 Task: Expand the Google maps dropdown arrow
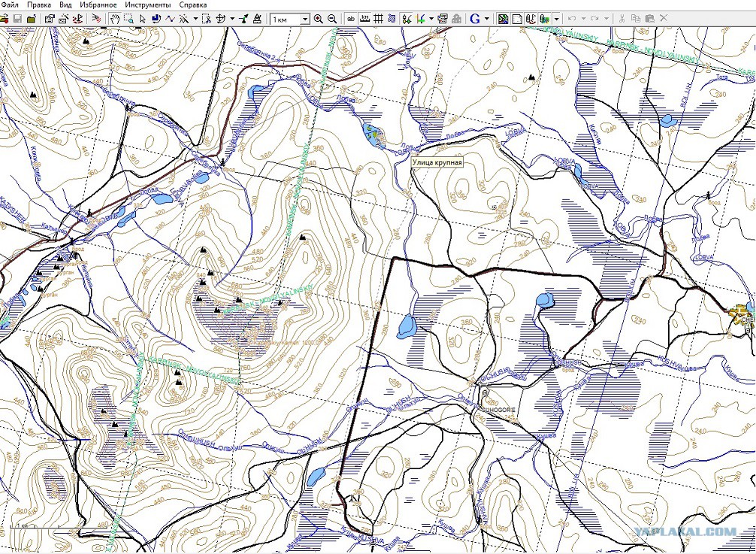click(487, 19)
